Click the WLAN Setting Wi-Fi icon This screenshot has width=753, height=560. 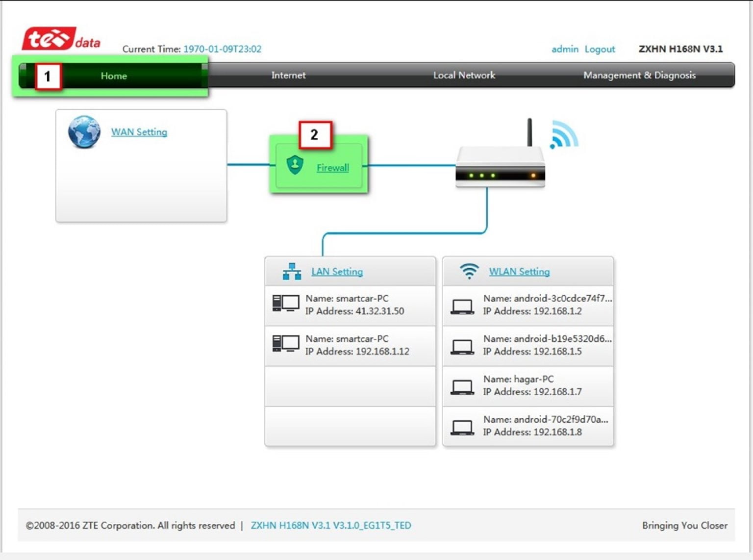469,271
